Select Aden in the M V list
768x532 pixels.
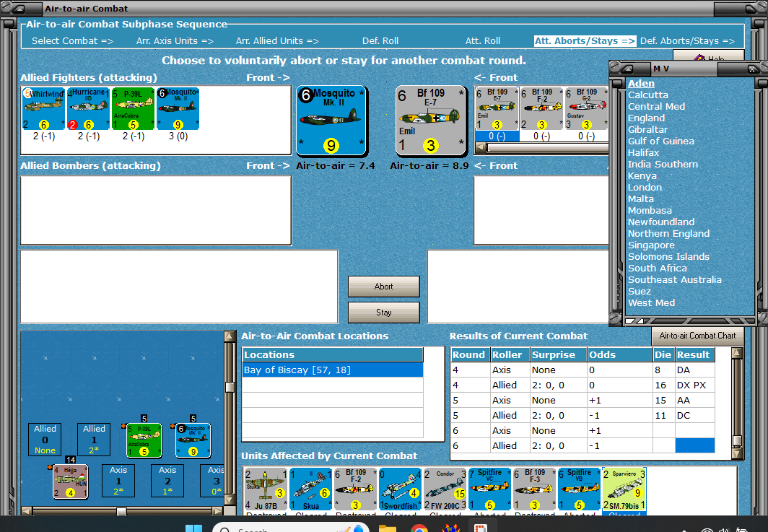click(641, 83)
